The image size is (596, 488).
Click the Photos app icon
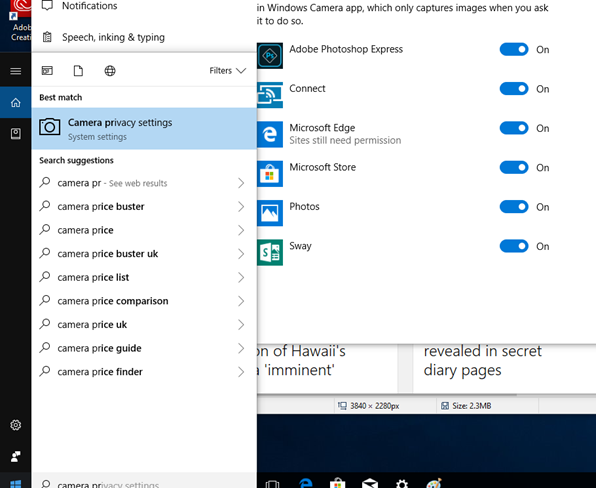click(x=270, y=213)
